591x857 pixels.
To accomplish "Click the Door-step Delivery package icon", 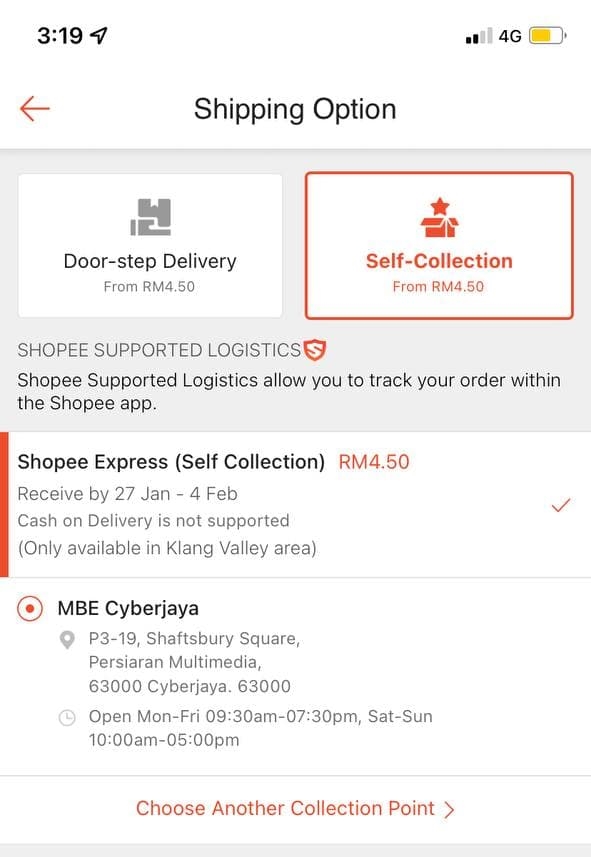I will tap(149, 214).
